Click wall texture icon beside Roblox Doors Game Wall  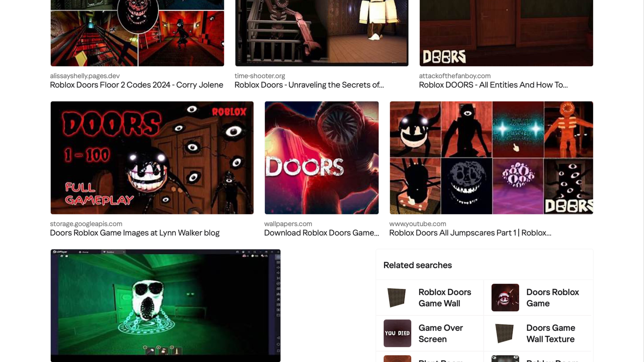pos(396,298)
